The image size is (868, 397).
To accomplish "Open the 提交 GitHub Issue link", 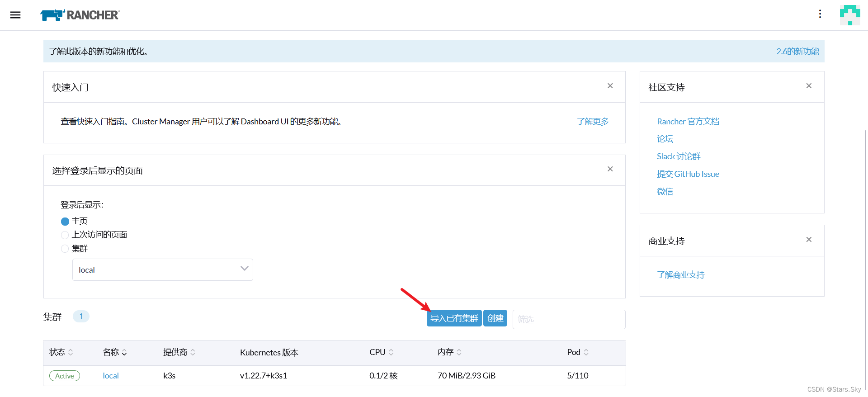I will (x=688, y=174).
